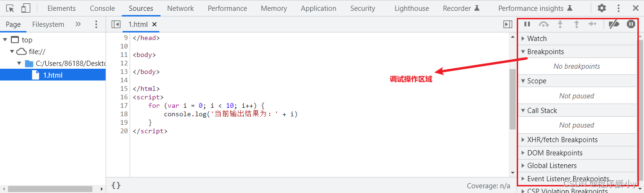
Task: Click the step into function icon
Action: point(560,24)
